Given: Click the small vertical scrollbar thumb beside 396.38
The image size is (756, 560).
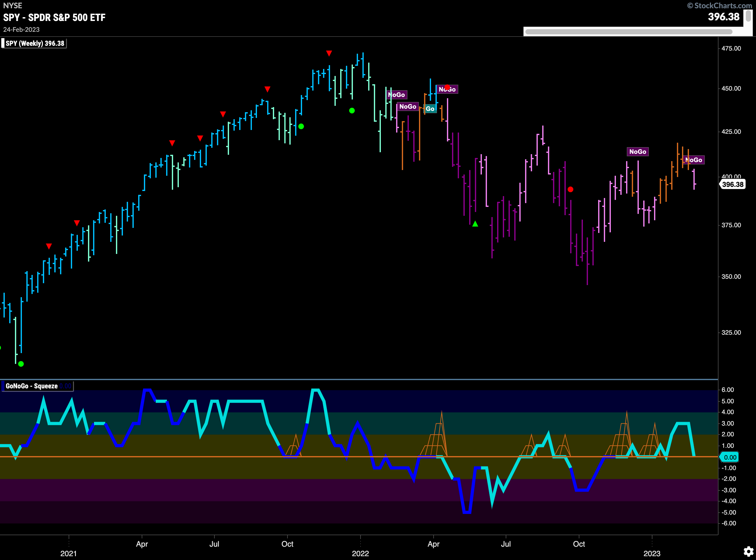Looking at the screenshot, I should click(x=748, y=16).
